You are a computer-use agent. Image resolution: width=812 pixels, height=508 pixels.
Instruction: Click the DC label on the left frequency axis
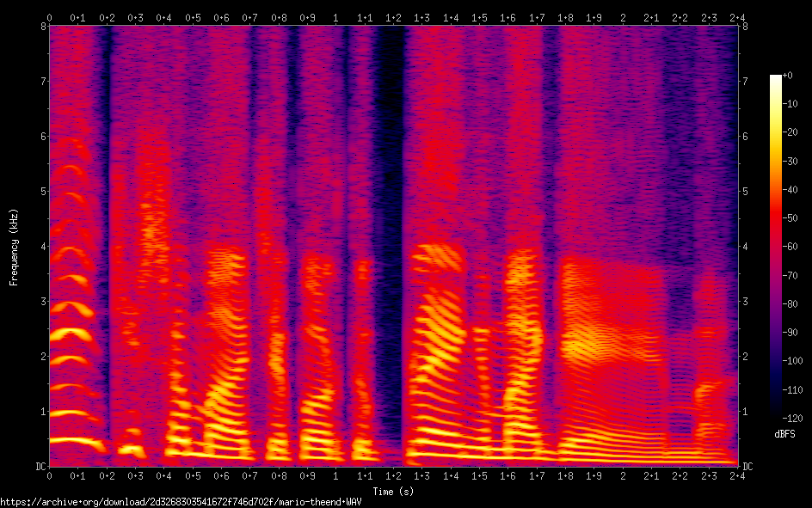pos(40,466)
